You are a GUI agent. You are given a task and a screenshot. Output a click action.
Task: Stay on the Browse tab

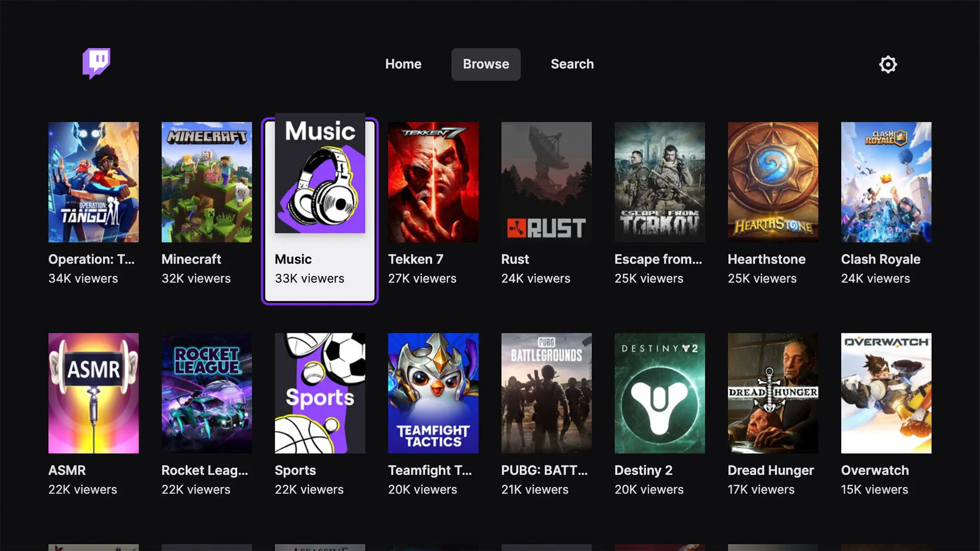[x=485, y=64]
